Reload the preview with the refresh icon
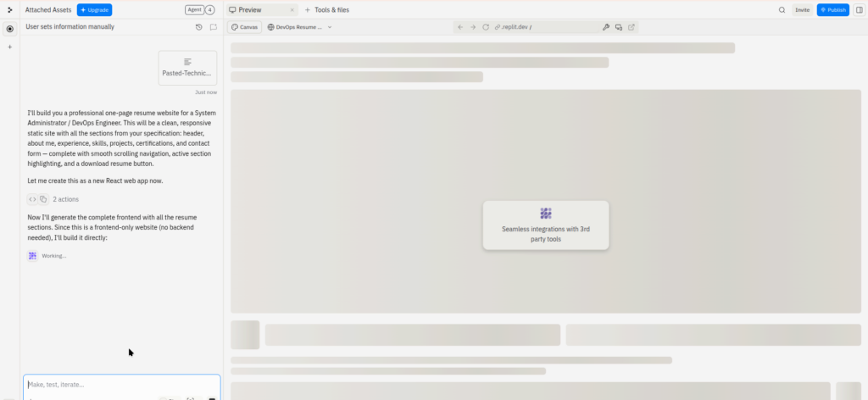 (x=486, y=27)
